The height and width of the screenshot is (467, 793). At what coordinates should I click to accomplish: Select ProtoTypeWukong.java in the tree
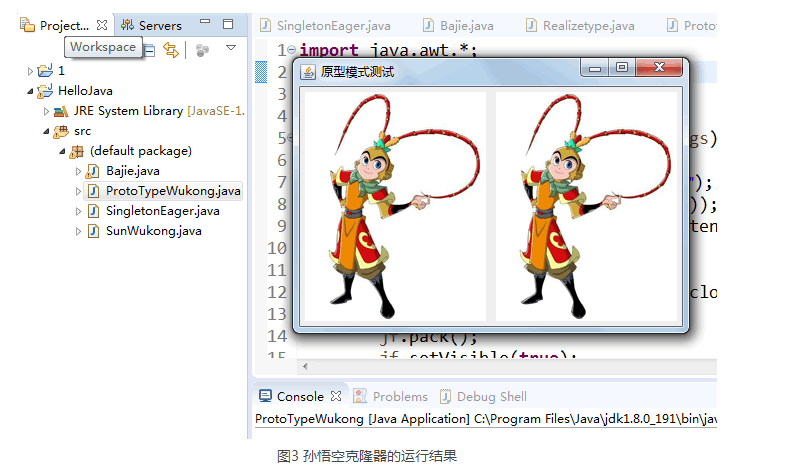coord(173,191)
